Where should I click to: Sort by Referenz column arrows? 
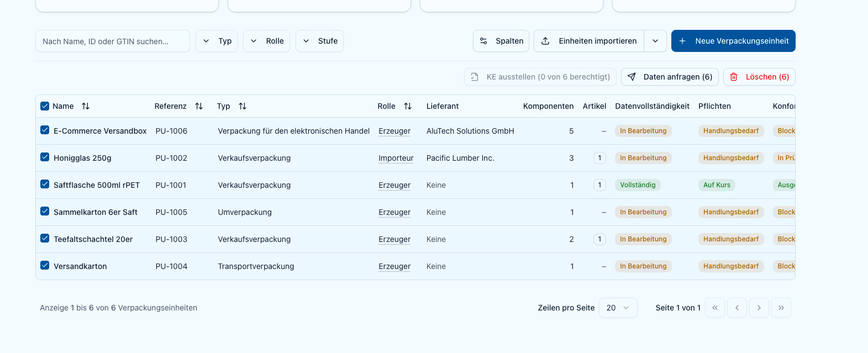[x=199, y=106]
